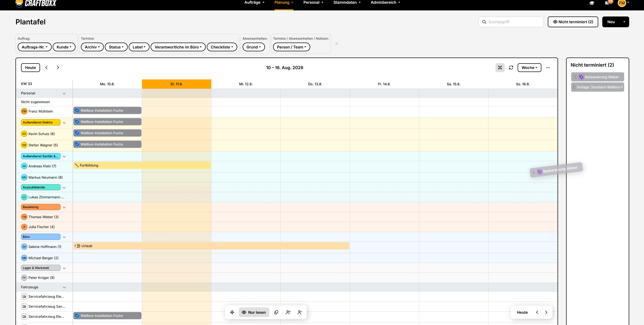
Task: Collapse the Außendienst Elektro group
Action: click(x=64, y=122)
